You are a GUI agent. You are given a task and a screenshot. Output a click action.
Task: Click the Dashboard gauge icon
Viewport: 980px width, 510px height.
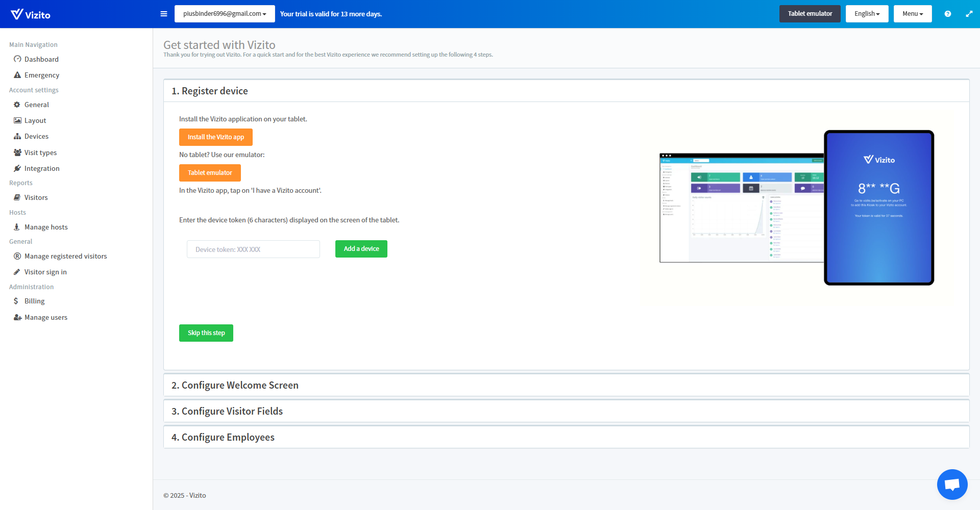[x=17, y=59]
